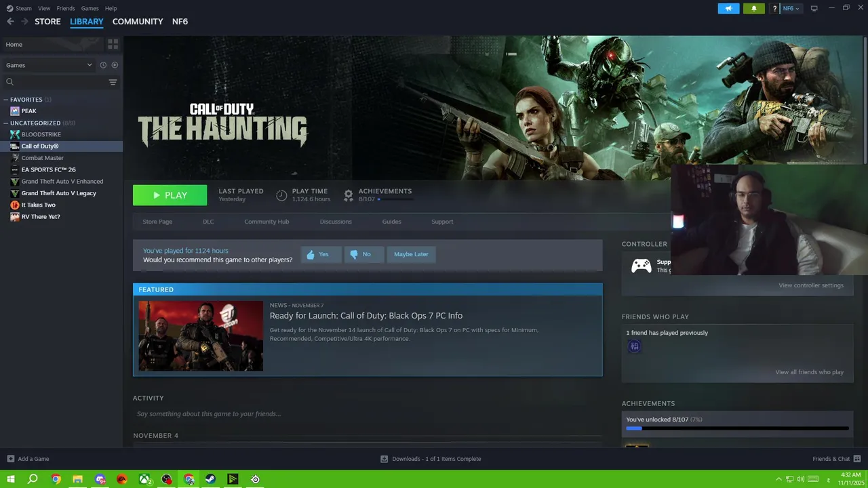Screen dimensions: 868x488
Task: Open the Community Hub link
Action: 267,222
